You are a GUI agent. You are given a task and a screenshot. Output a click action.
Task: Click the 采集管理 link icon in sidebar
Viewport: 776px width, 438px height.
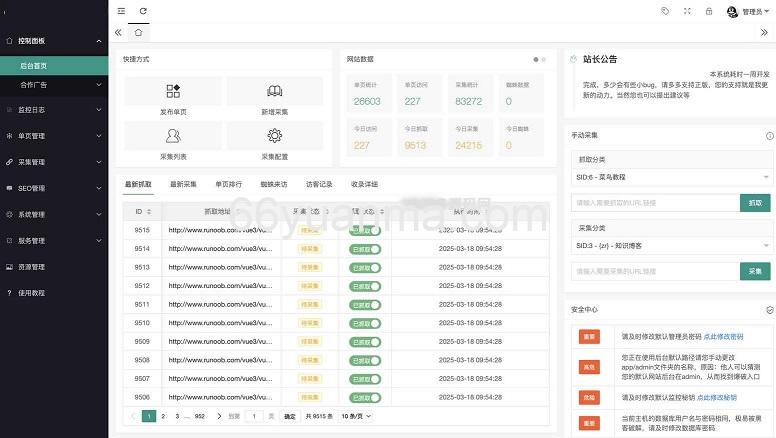[9, 162]
